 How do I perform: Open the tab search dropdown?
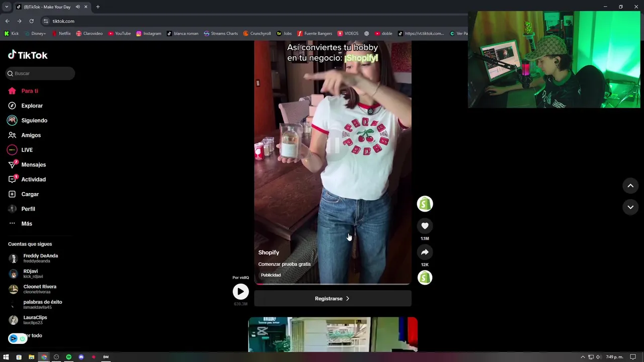point(6,7)
